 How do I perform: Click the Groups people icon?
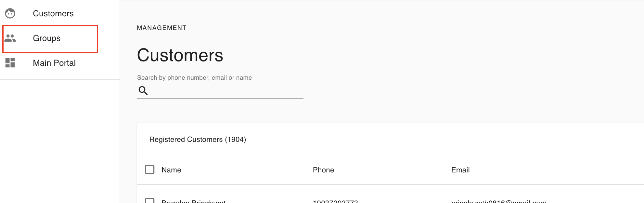click(10, 38)
